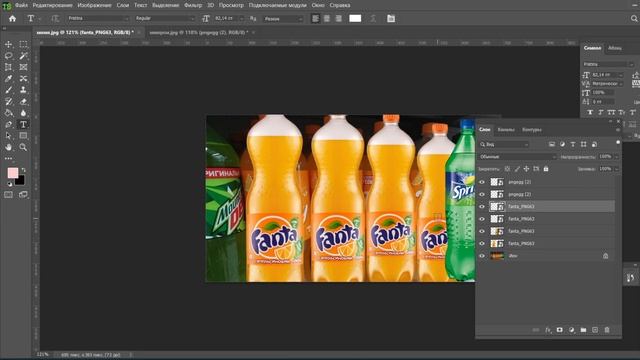640x360 pixels.
Task: Open the Edit Toolbar three-dots button
Action: pos(9,158)
